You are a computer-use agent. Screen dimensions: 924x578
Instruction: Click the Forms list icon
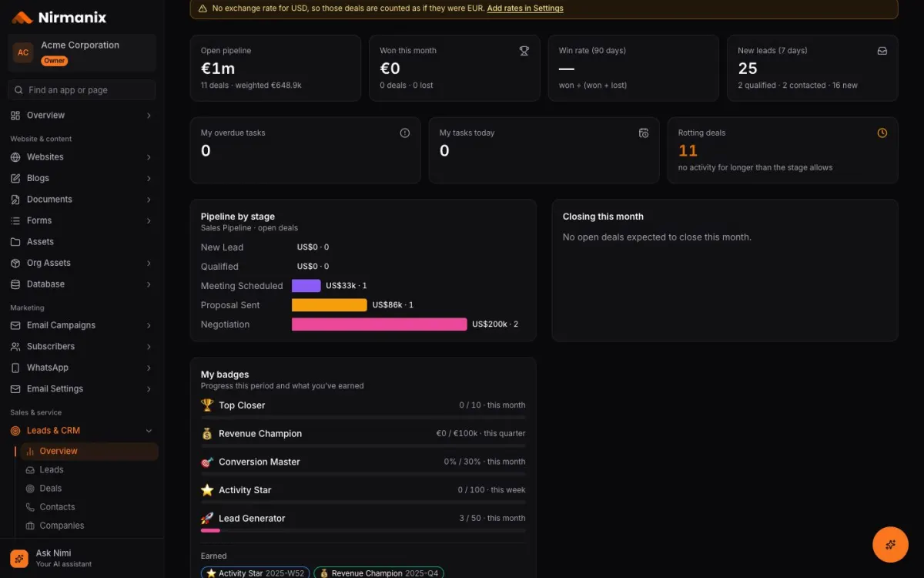click(15, 220)
